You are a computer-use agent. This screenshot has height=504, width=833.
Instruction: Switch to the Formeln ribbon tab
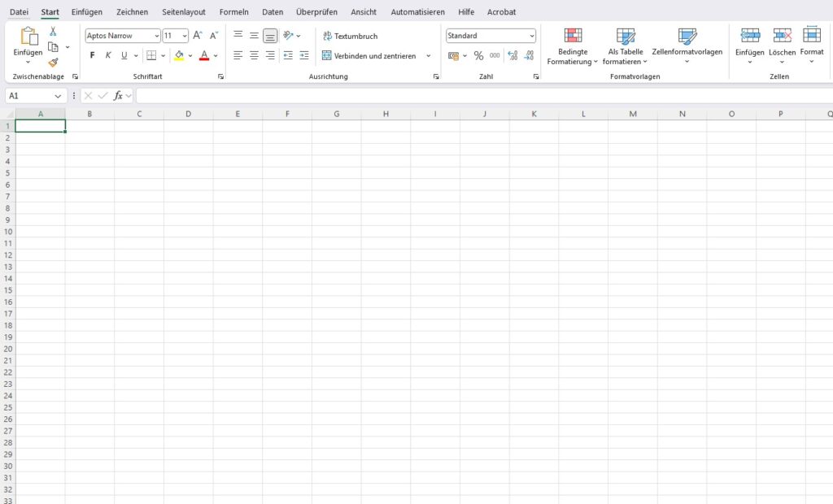(x=233, y=11)
